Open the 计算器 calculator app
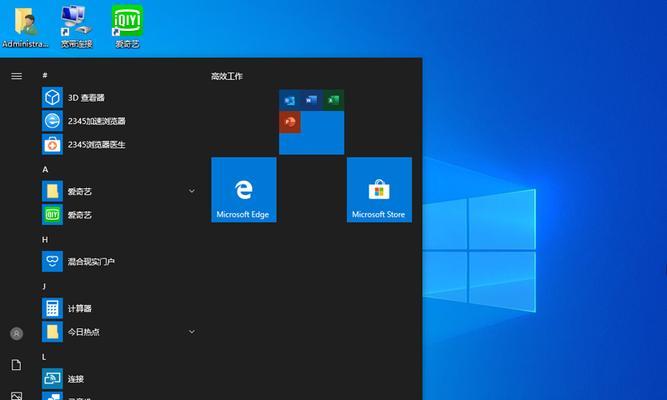The height and width of the screenshot is (400, 667). (119, 308)
